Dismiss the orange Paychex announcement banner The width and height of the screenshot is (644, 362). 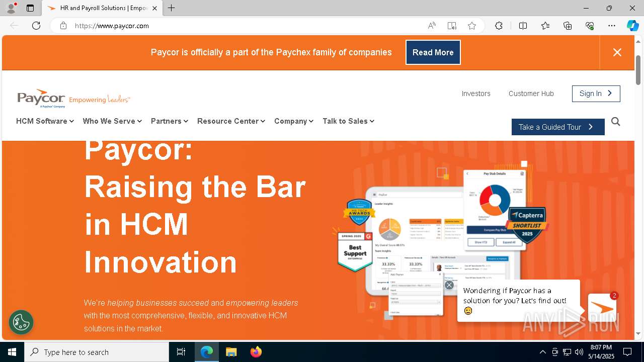[617, 52]
